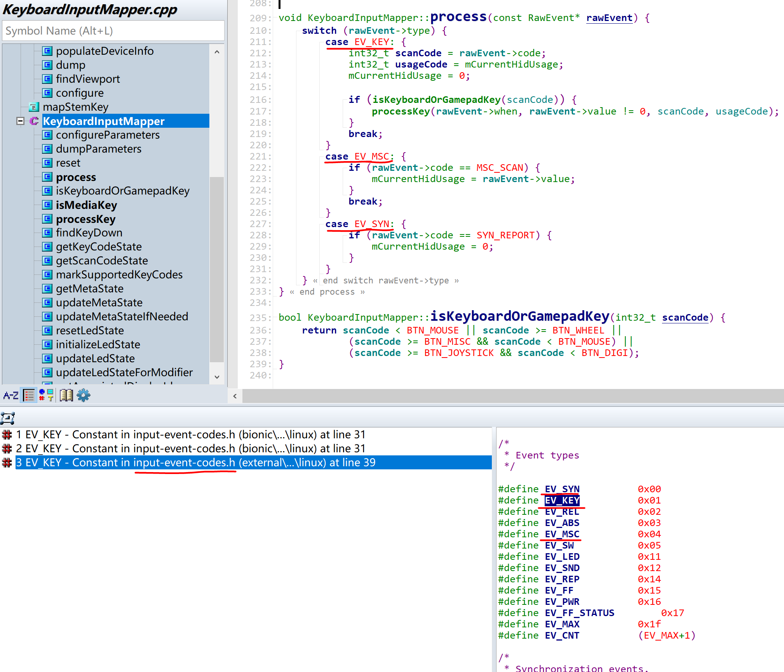Open result 3 EV_KEY at line 39

[x=253, y=462]
